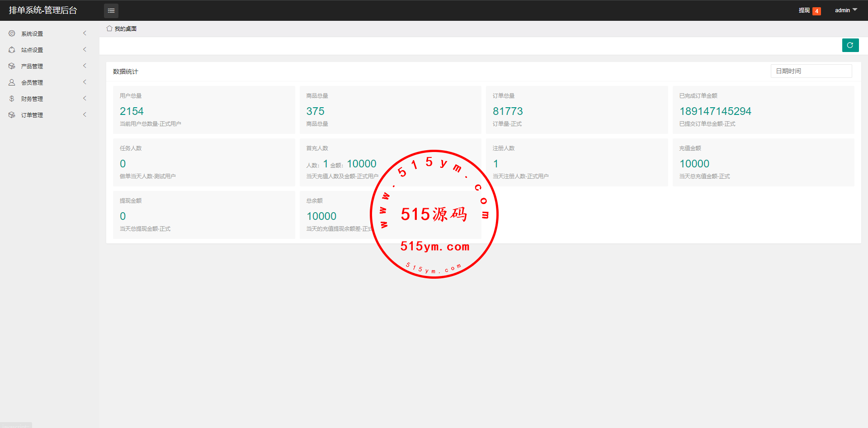Click the green refresh button
868x428 pixels.
pyautogui.click(x=850, y=45)
